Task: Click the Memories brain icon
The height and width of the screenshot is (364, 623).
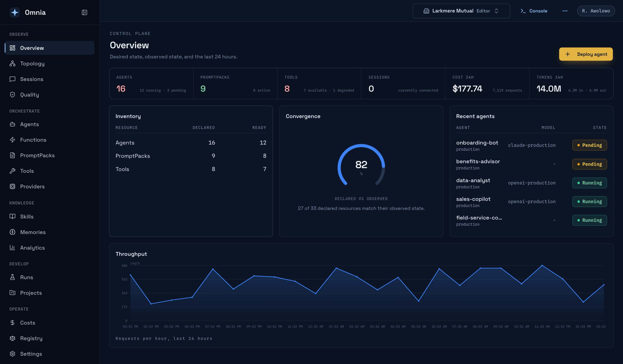Action: pos(12,232)
